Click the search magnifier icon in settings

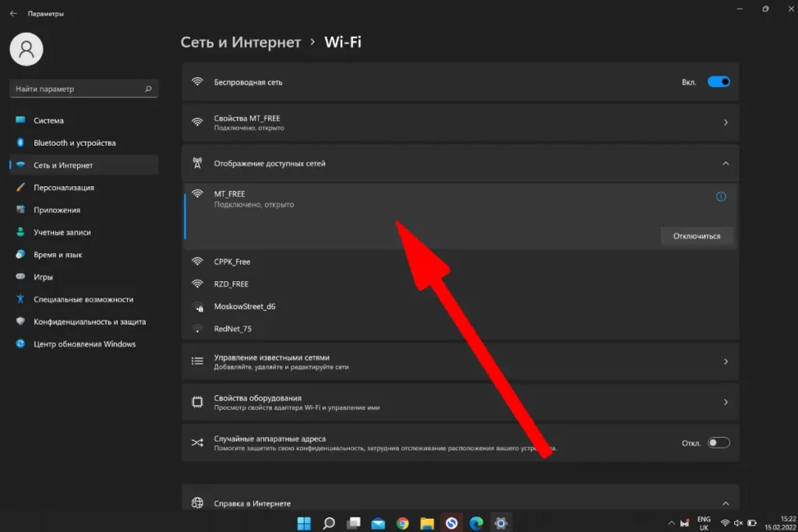[148, 89]
